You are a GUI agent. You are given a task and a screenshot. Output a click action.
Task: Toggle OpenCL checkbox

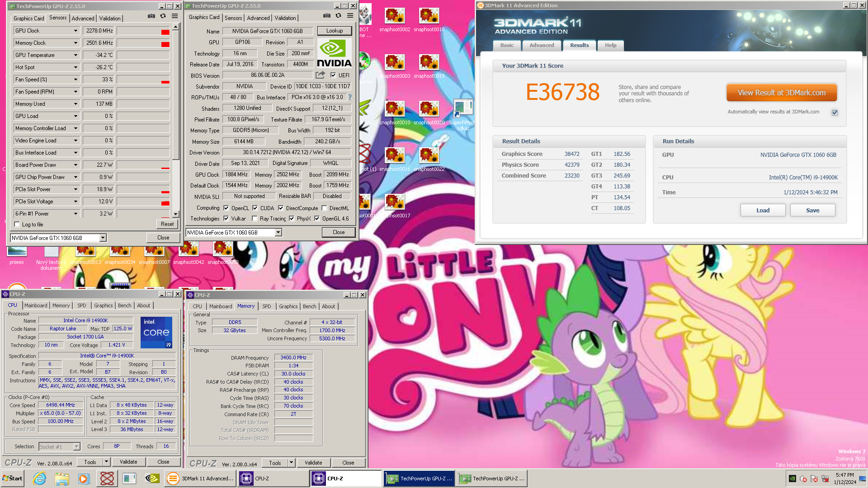point(226,208)
